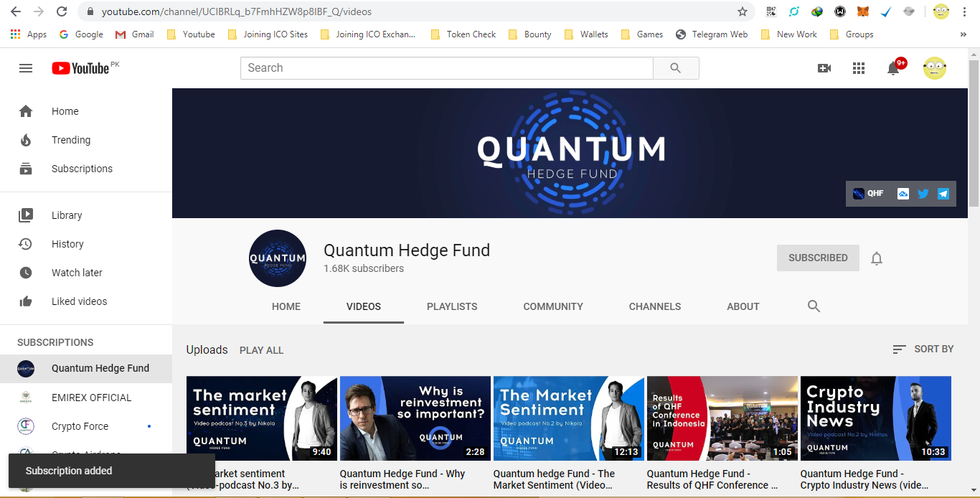Open the Bounty bookmarks folder
The height and width of the screenshot is (498, 980).
point(530,34)
